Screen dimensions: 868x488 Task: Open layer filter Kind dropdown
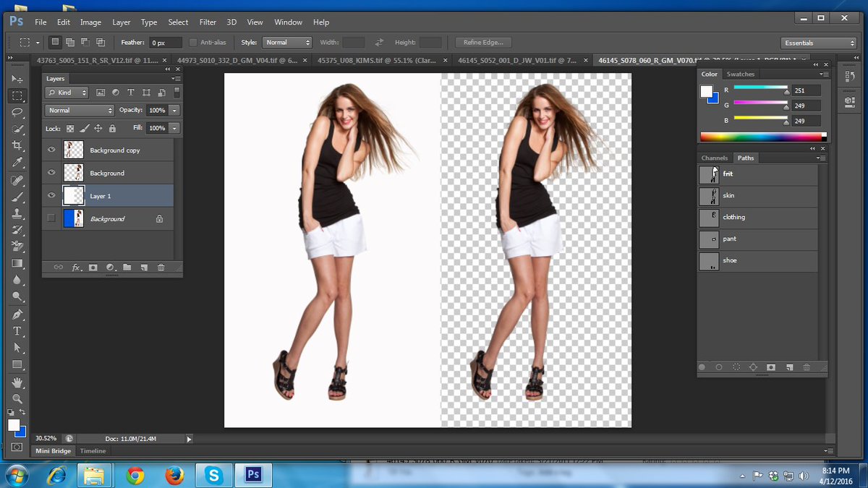point(67,93)
